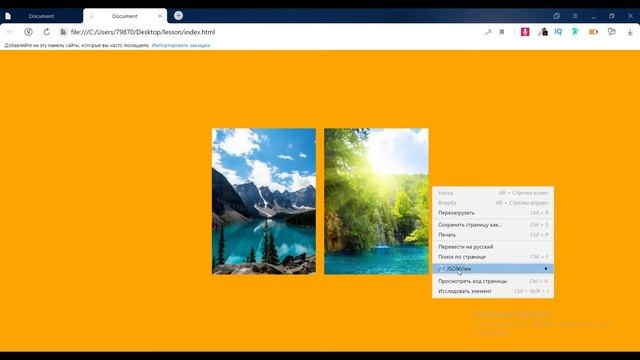The width and height of the screenshot is (640, 360).
Task: Open the IQ extension icon
Action: click(558, 32)
